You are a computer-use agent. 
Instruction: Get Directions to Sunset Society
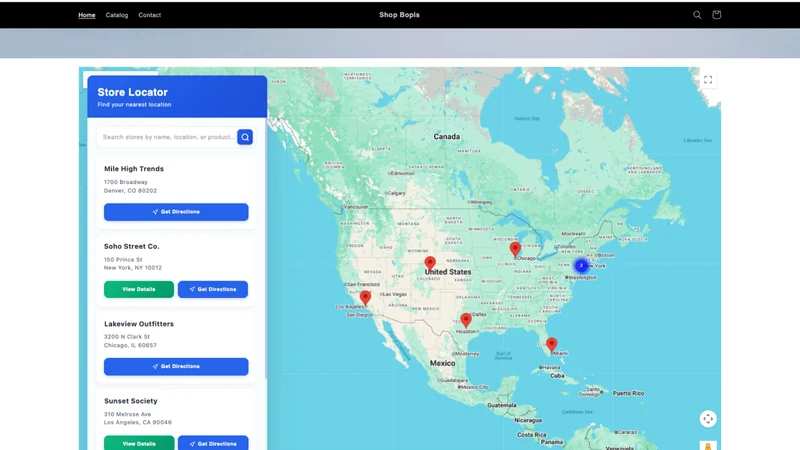(x=213, y=443)
